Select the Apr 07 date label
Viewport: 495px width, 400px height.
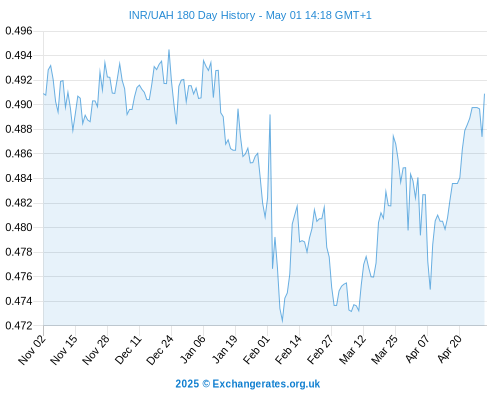pos(417,349)
